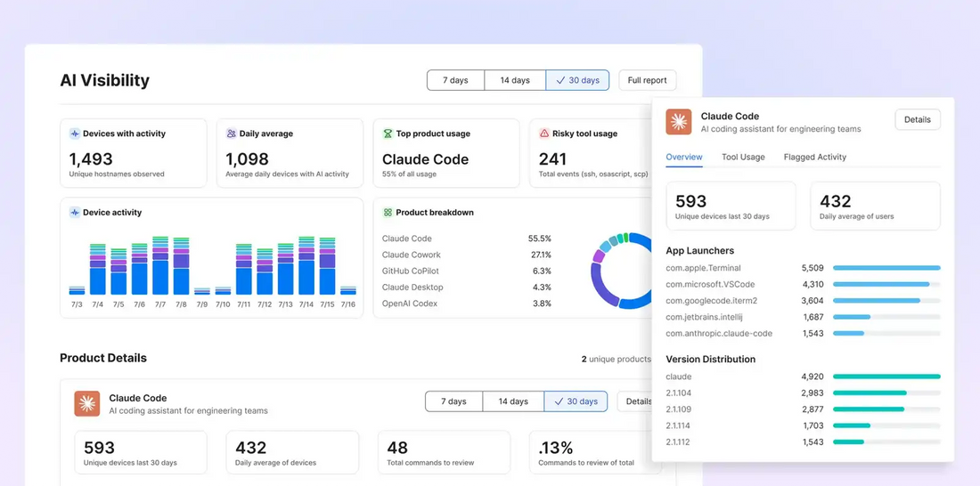This screenshot has height=486, width=980.
Task: Click the 1,098 daily average value
Action: pyautogui.click(x=247, y=159)
